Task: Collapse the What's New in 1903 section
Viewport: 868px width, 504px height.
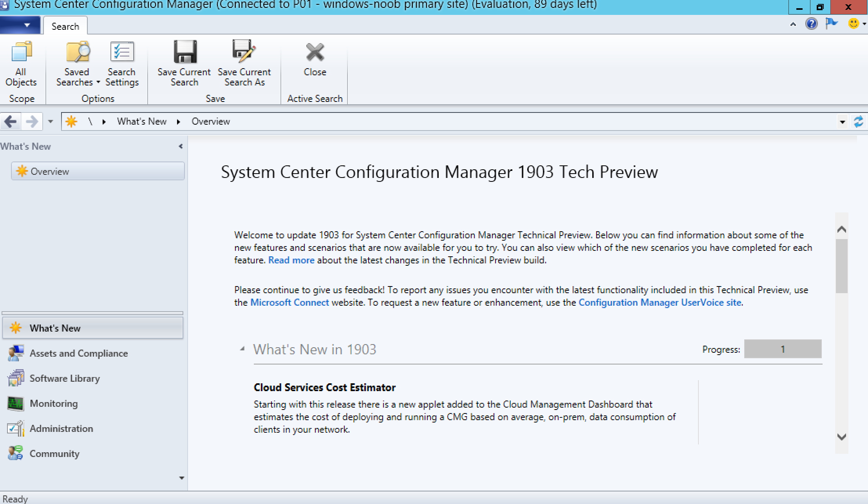Action: click(x=242, y=348)
